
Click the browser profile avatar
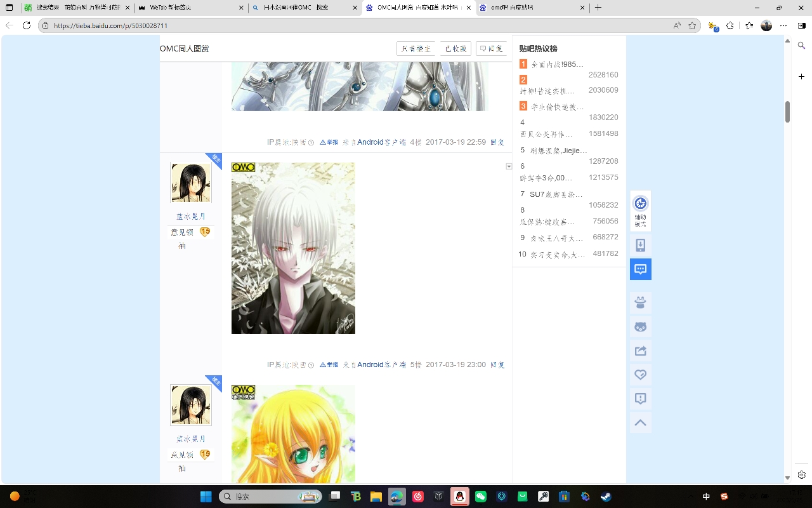766,25
